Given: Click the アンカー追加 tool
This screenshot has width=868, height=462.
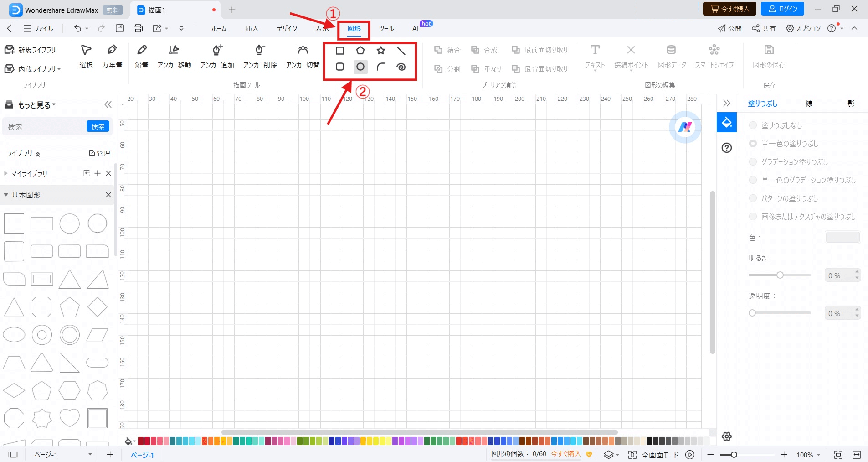Looking at the screenshot, I should pyautogui.click(x=217, y=57).
